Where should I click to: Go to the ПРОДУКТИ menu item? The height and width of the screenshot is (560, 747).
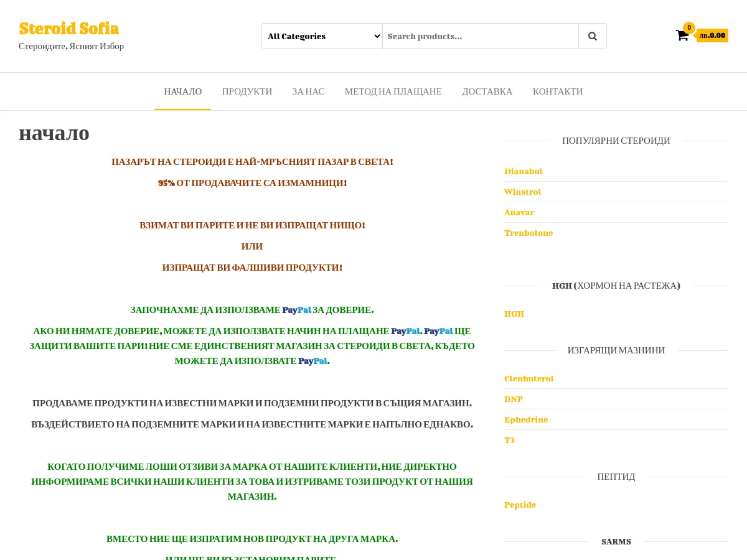[x=247, y=91]
